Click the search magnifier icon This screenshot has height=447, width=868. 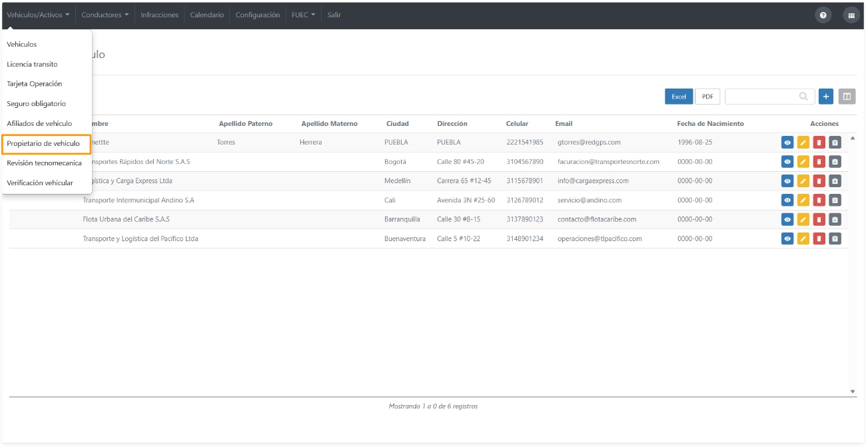[x=804, y=97]
